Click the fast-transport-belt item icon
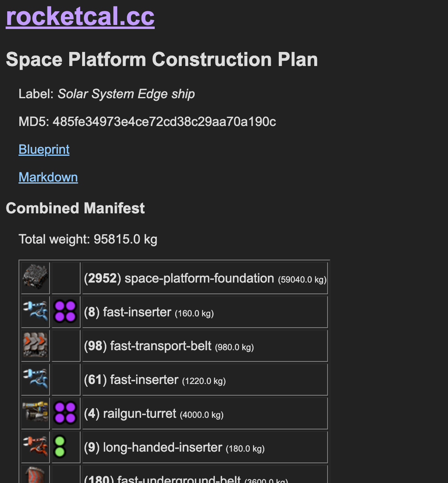Screen dimensions: 448x483 [35, 345]
